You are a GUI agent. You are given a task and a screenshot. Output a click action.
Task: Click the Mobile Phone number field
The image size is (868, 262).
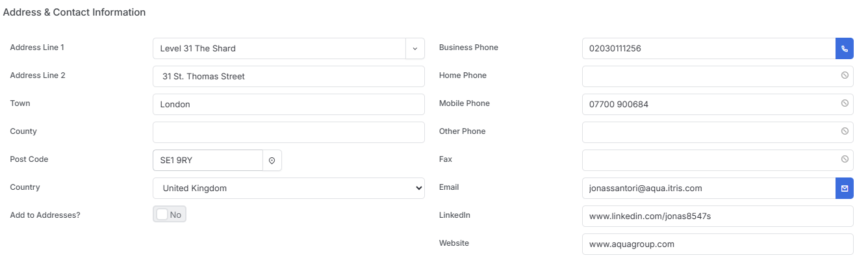718,104
